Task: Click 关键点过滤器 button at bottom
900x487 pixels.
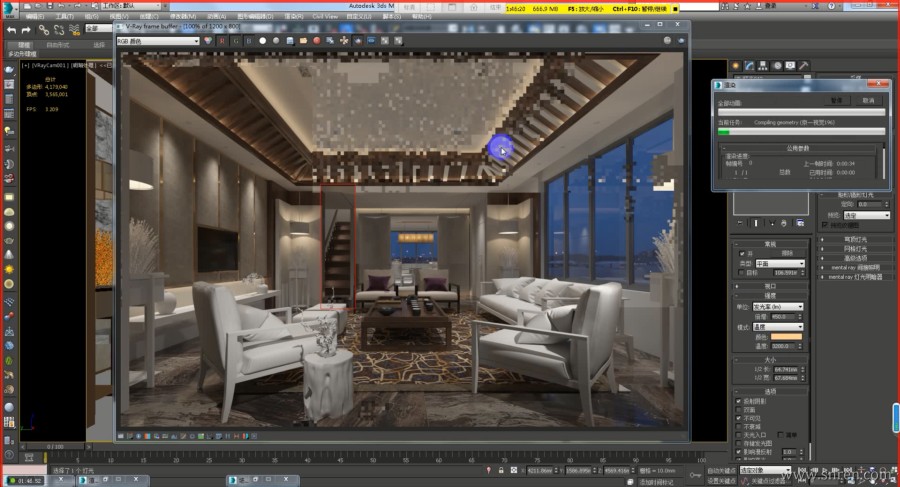Action: point(769,481)
